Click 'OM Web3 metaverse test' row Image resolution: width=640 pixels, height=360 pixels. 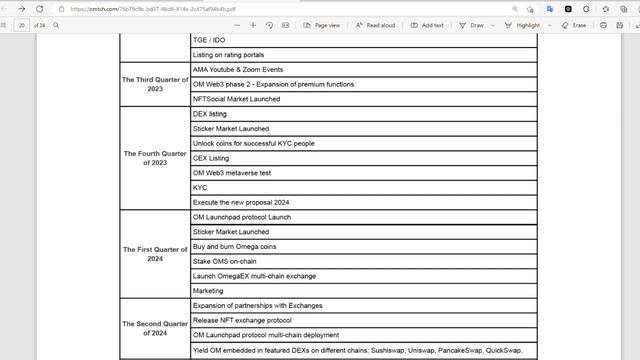pos(364,173)
